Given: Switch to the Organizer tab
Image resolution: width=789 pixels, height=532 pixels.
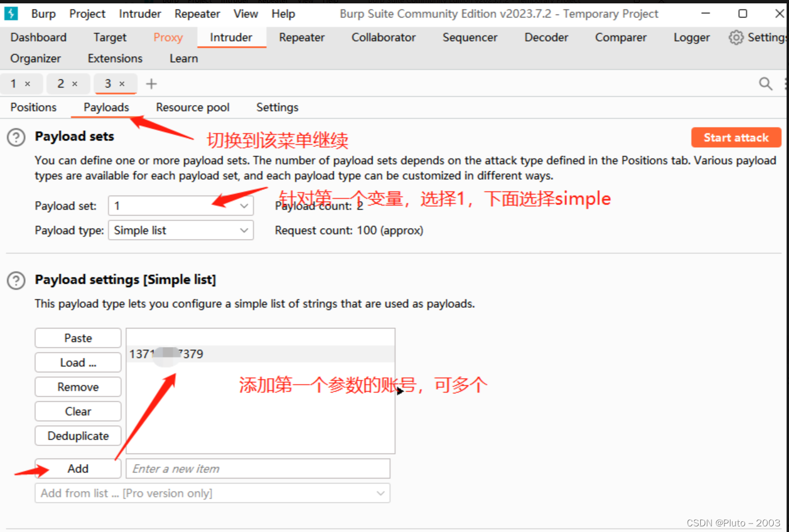Looking at the screenshot, I should point(35,58).
